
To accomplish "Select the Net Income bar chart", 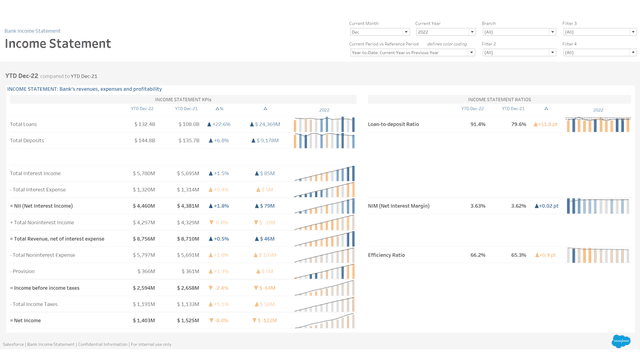I will pyautogui.click(x=324, y=321).
